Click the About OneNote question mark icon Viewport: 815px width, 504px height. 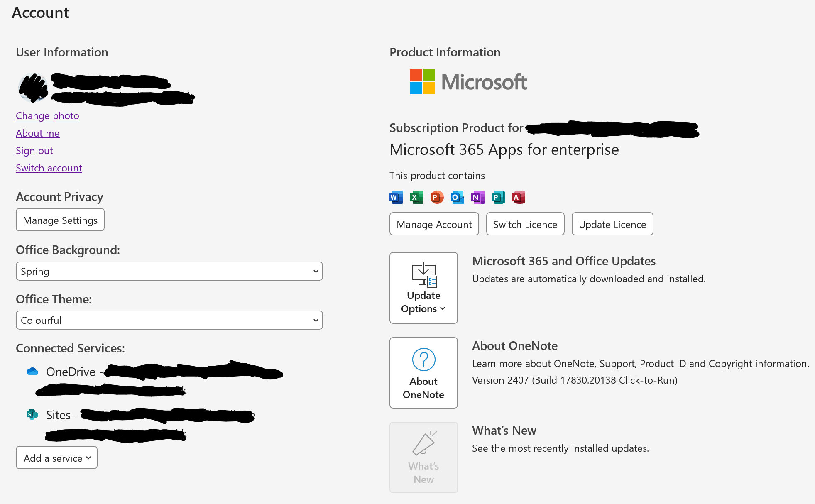[x=423, y=360]
